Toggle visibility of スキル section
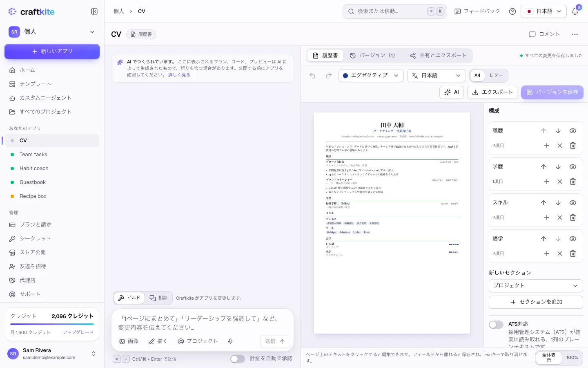 click(573, 203)
